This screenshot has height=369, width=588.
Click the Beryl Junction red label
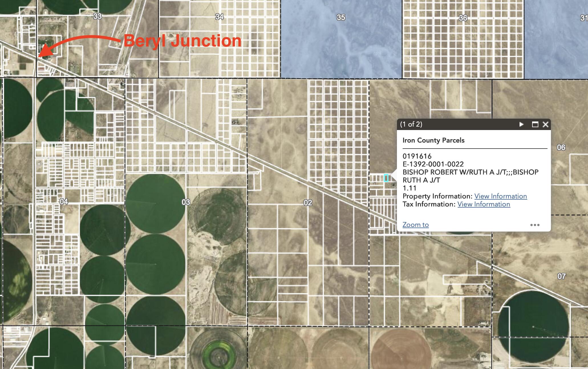[x=183, y=41]
